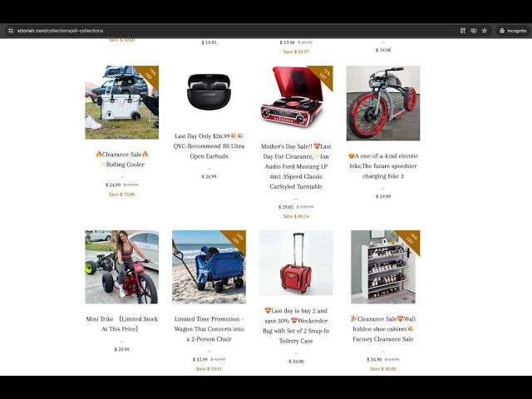The height and width of the screenshot is (399, 532).
Task: Open the Incognito profile indicator
Action: pyautogui.click(x=513, y=31)
